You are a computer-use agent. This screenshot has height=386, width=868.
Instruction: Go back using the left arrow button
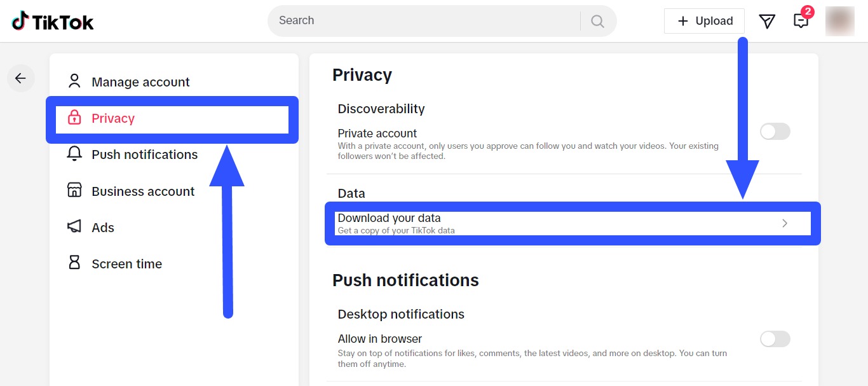[x=20, y=78]
